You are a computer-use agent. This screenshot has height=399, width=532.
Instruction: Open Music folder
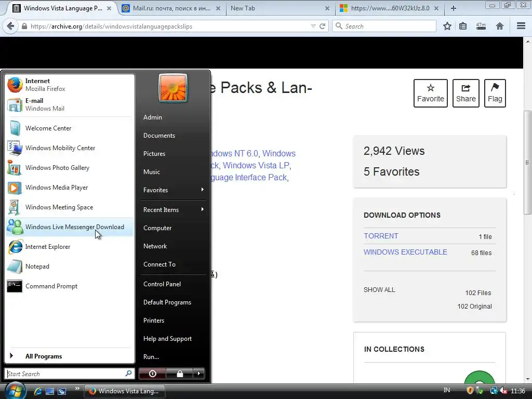(173, 171)
